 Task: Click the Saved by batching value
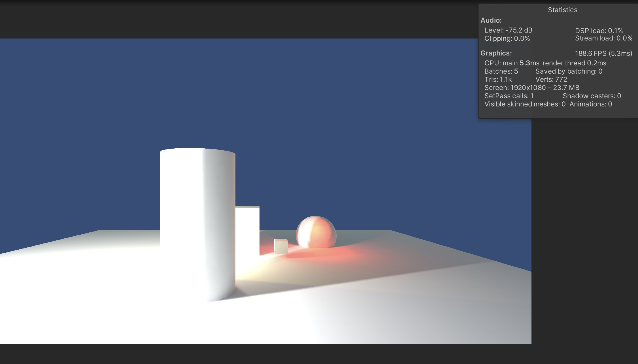pyautogui.click(x=569, y=71)
